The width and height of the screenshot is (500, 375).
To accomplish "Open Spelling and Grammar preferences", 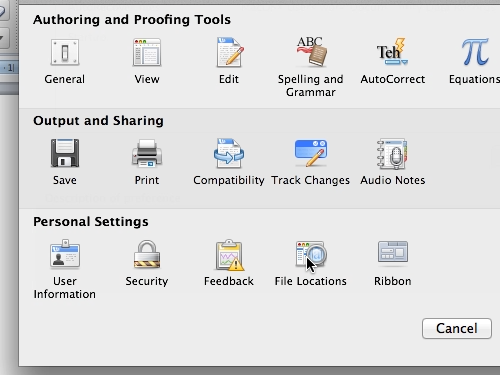I will tap(311, 51).
